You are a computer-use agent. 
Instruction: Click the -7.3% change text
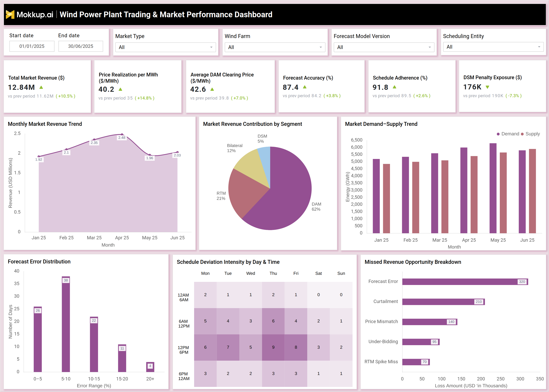[x=514, y=96]
